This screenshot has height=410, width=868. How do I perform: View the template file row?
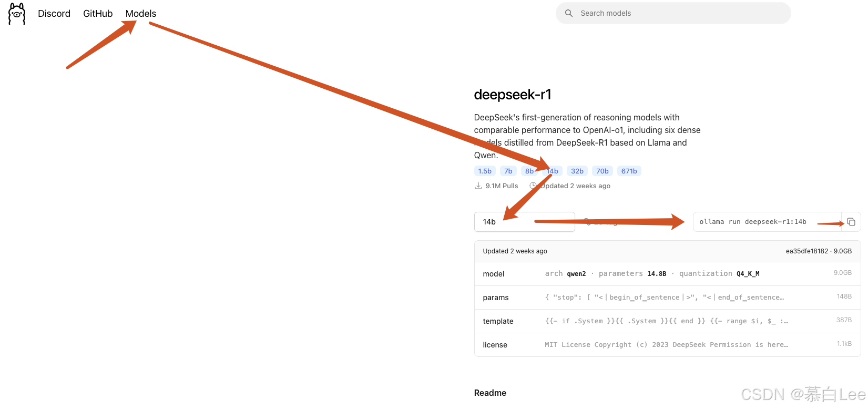[667, 321]
